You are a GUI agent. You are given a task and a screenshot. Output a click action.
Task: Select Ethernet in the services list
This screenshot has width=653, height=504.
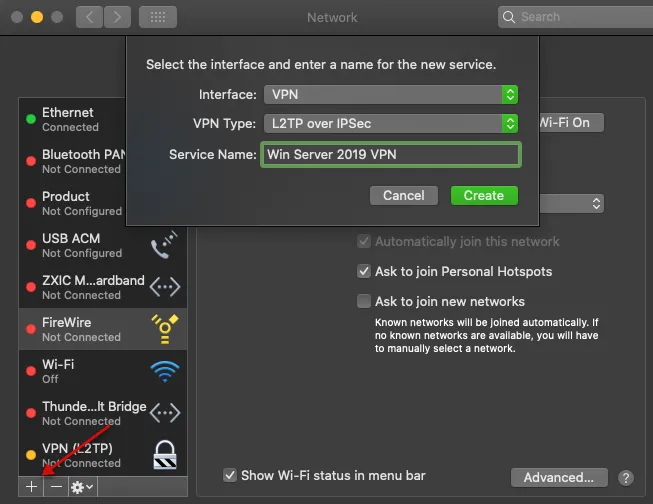72,119
